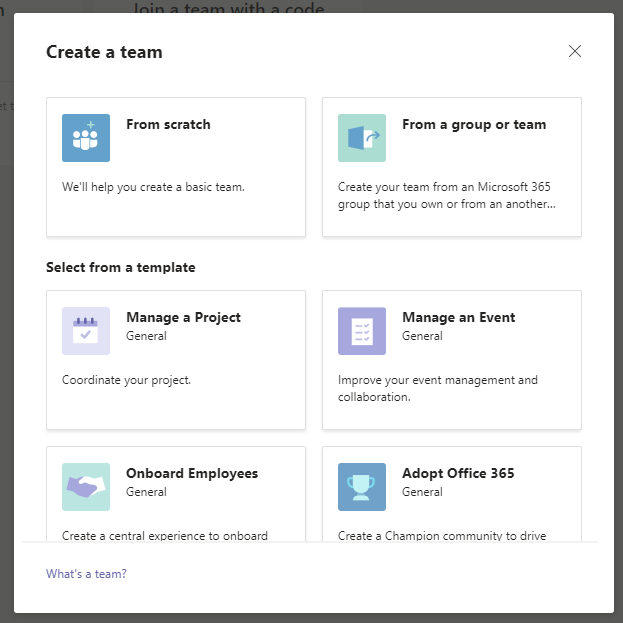Choose the "From a group or team" title
The height and width of the screenshot is (623, 623).
(474, 125)
